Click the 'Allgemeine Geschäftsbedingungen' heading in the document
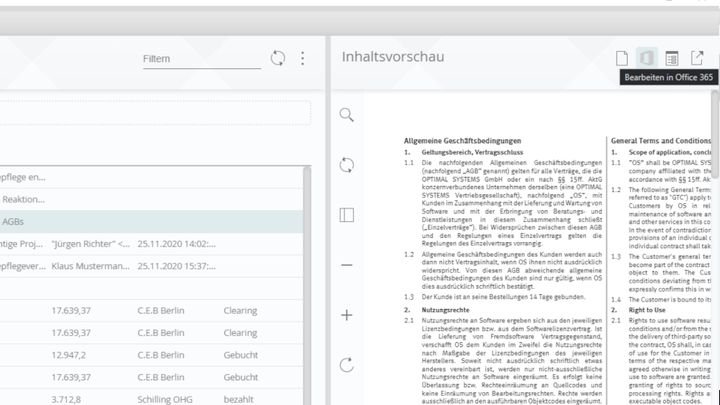 coord(462,141)
